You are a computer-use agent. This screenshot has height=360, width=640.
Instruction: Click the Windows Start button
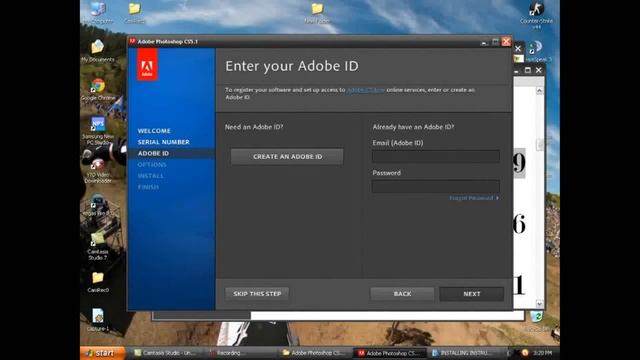click(x=103, y=353)
